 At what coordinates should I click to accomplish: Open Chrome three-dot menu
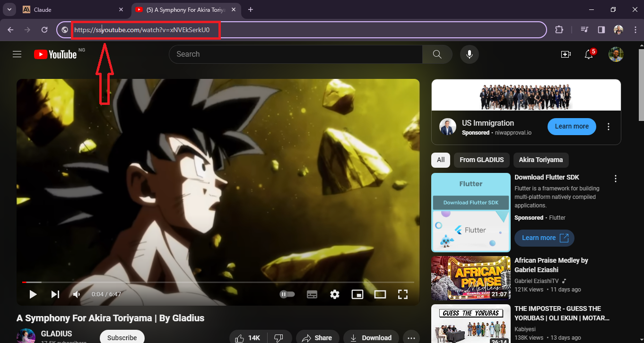(x=635, y=30)
